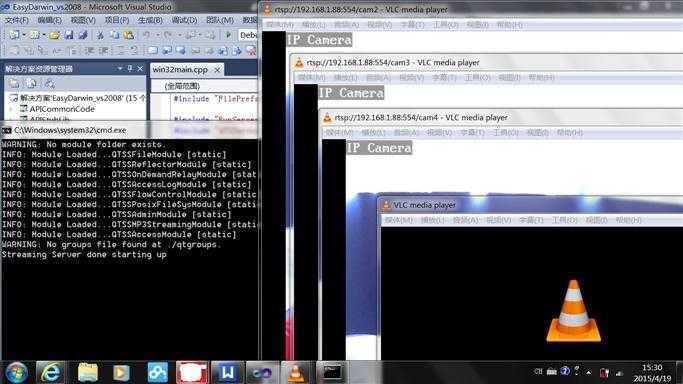Open the Debug configuration combo box

248,35
